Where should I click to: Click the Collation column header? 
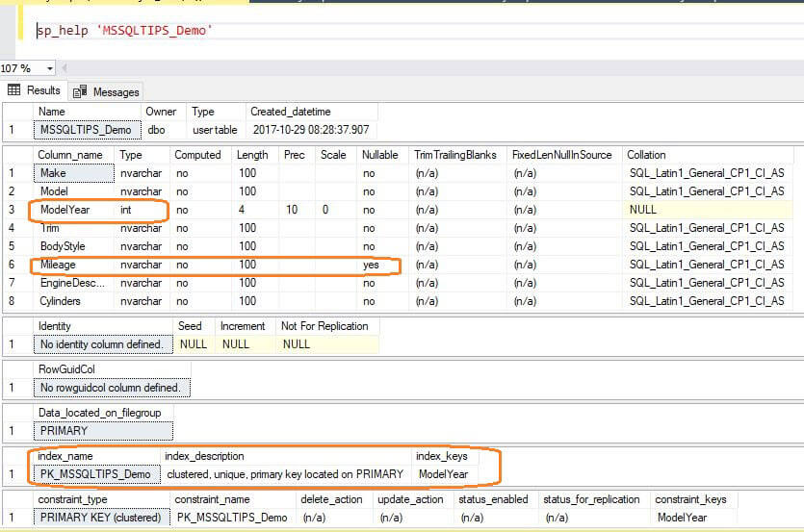[645, 155]
